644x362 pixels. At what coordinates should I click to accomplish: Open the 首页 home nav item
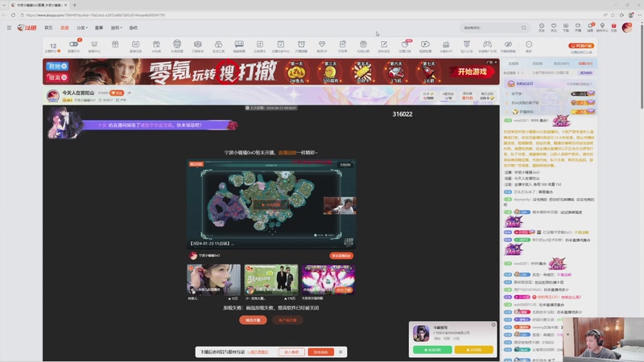pos(48,28)
